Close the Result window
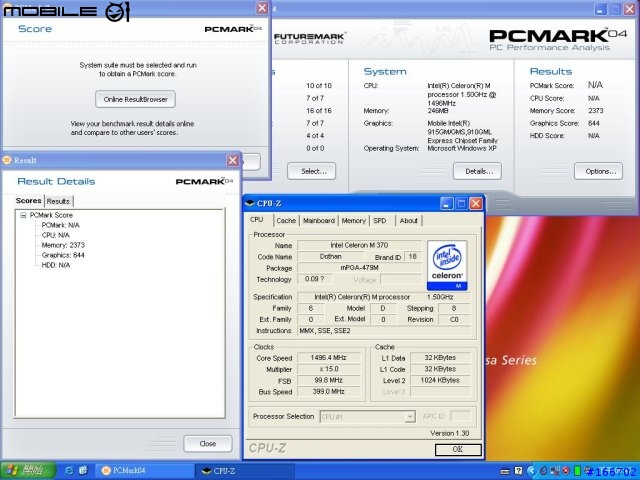640x480 pixels. (x=233, y=160)
